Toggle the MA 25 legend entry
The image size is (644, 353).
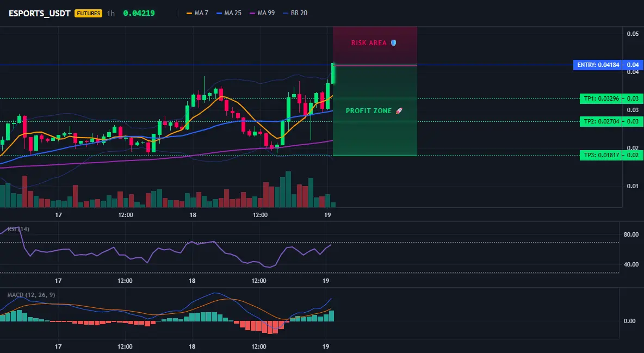(x=229, y=13)
